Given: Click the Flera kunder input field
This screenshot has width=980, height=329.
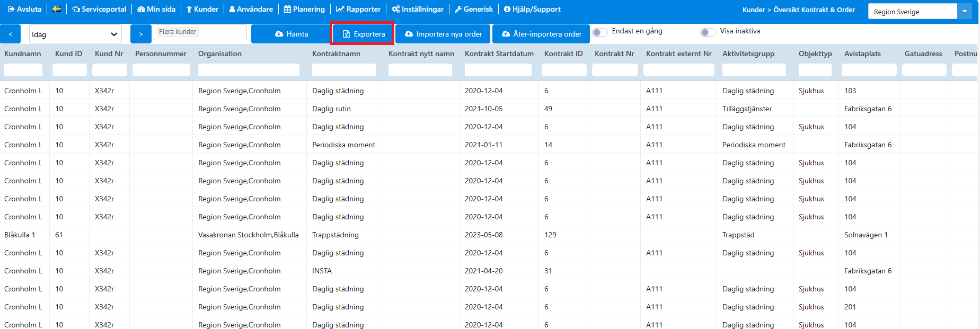Looking at the screenshot, I should pos(200,32).
